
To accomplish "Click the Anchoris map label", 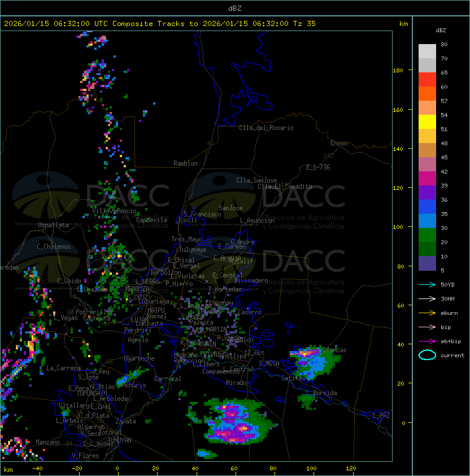I will pos(132,385).
